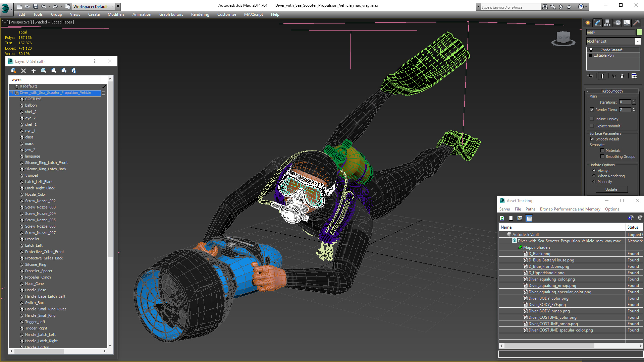Click the binoculars search icon
This screenshot has height=362, width=644.
click(x=545, y=7)
